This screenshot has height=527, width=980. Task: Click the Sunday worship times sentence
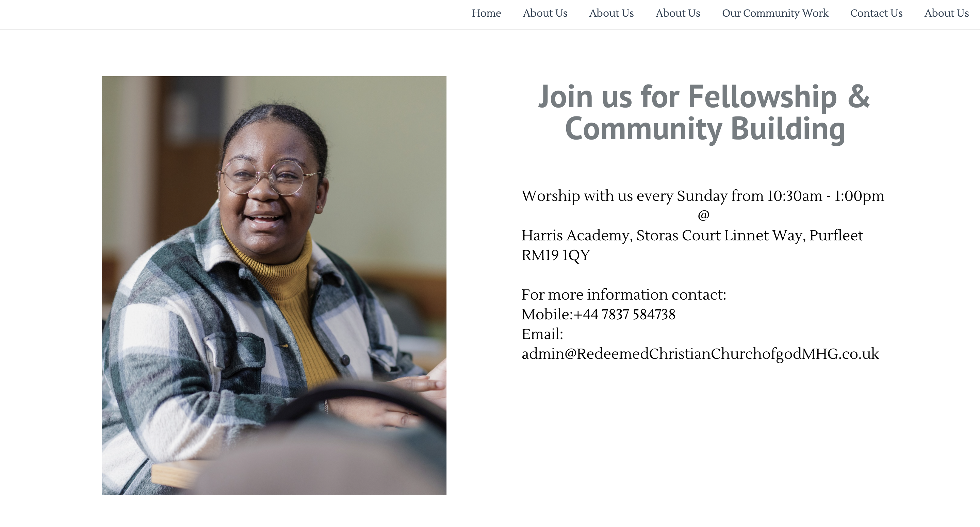click(x=703, y=196)
